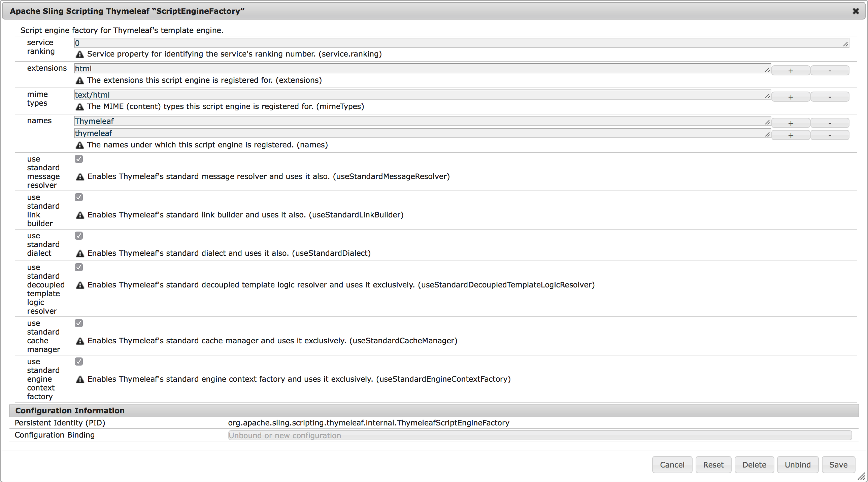
Task: Reset the configuration form
Action: 713,464
